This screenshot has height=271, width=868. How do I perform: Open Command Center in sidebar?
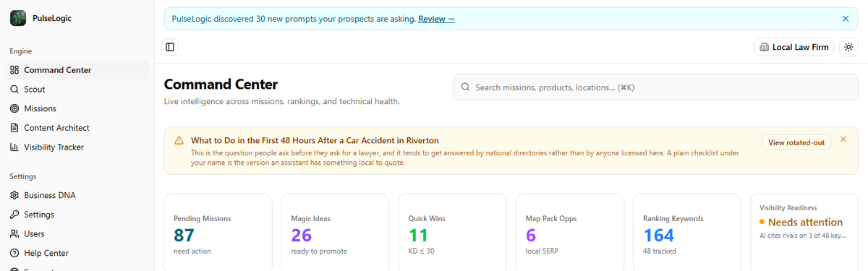[77, 70]
